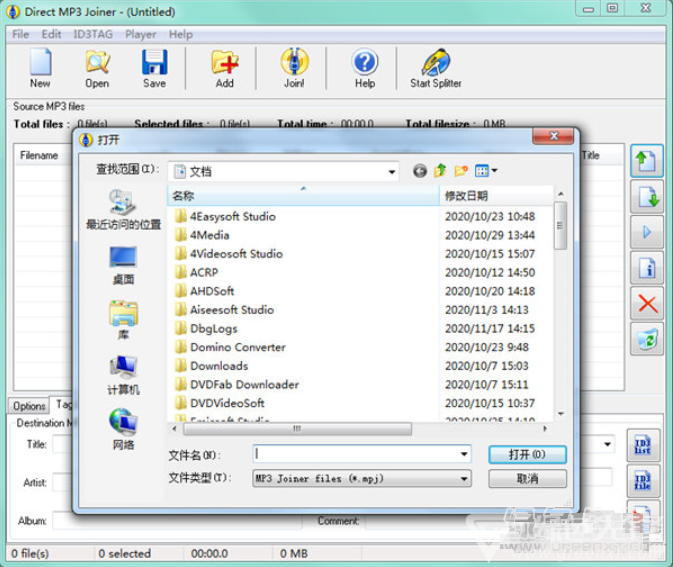Image resolution: width=673 pixels, height=567 pixels.
Task: Select the DVDFab Downloader folder
Action: coord(237,385)
